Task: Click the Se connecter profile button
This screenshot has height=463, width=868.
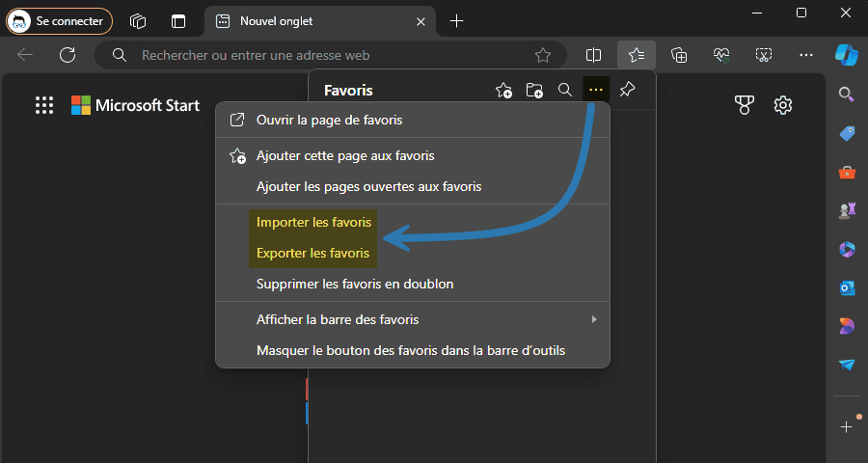Action: [59, 21]
